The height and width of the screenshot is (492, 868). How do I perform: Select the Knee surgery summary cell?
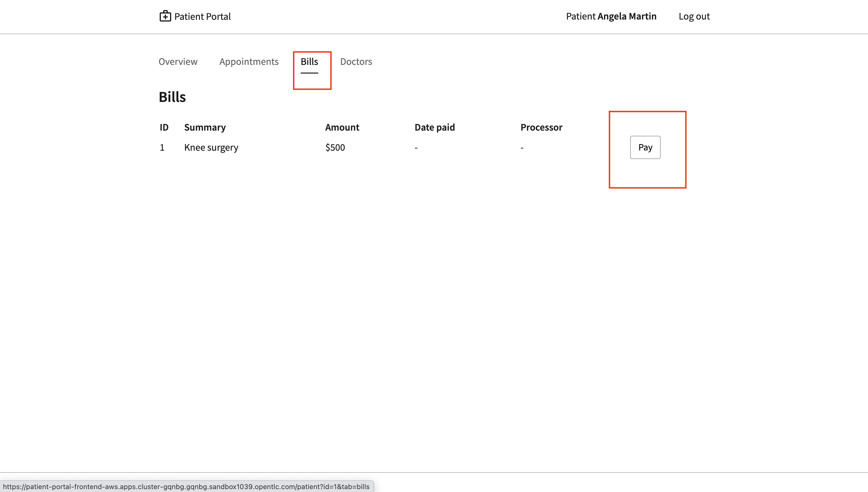pos(211,147)
